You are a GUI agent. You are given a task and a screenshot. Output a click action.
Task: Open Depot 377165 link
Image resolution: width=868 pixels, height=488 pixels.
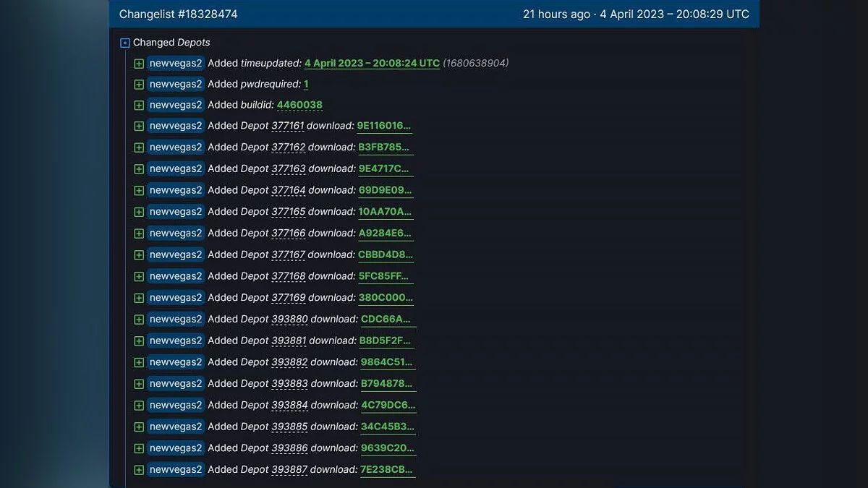coord(289,212)
